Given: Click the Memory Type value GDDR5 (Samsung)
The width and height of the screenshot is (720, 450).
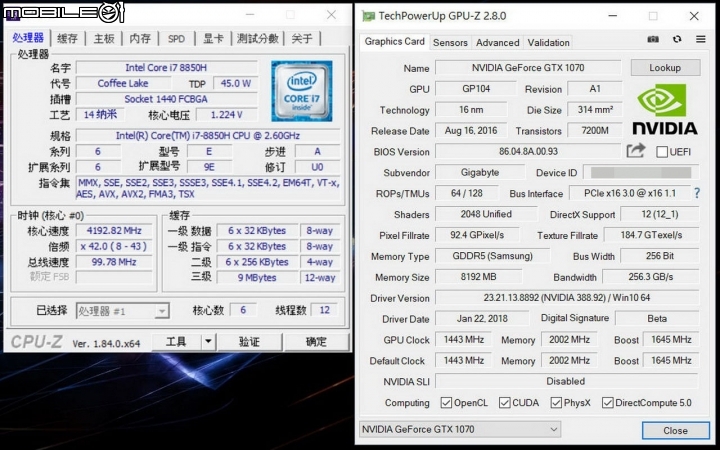Looking at the screenshot, I should coord(492,256).
